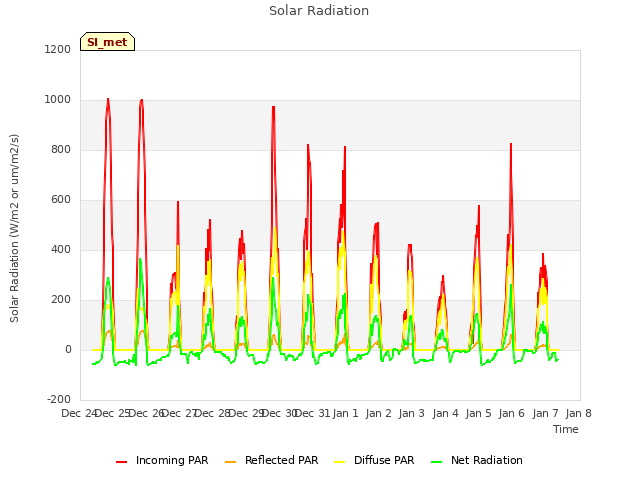Click the yellow Diffuse PAR legend swatch
640x480 pixels.
pos(340,462)
